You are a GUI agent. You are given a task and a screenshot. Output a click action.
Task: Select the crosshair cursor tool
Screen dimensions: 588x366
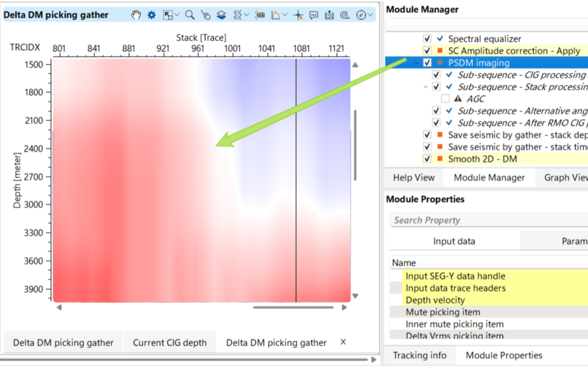(x=298, y=15)
